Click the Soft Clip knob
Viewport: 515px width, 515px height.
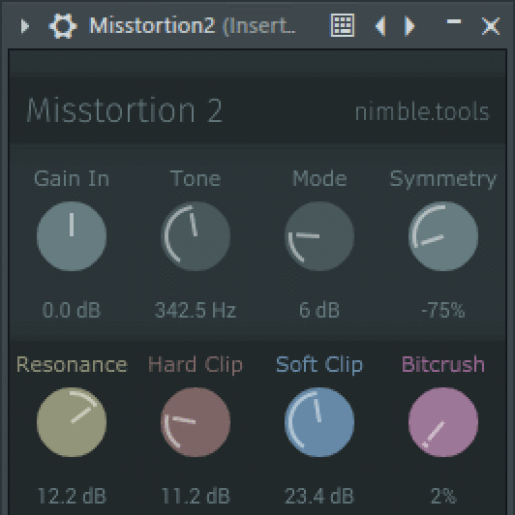[319, 422]
